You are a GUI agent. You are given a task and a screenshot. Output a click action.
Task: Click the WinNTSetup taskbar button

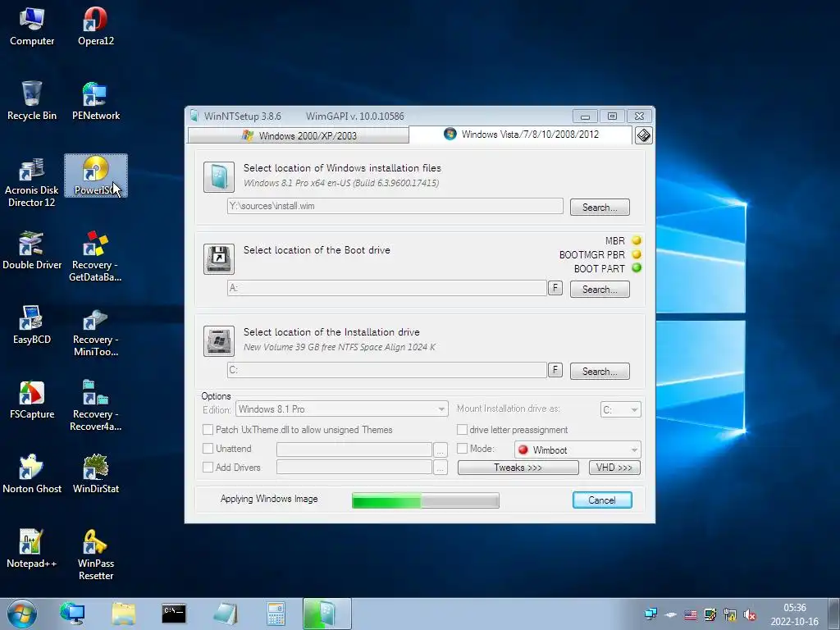pyautogui.click(x=326, y=614)
